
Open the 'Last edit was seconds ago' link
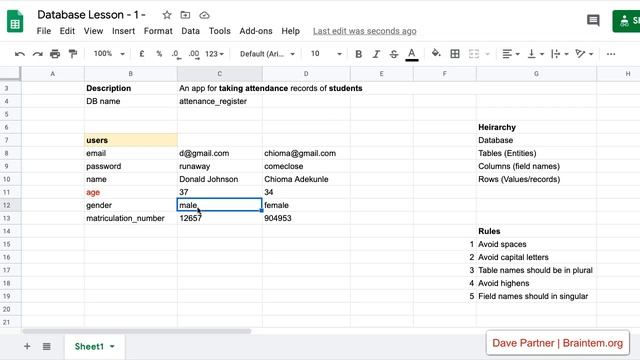[x=364, y=31]
